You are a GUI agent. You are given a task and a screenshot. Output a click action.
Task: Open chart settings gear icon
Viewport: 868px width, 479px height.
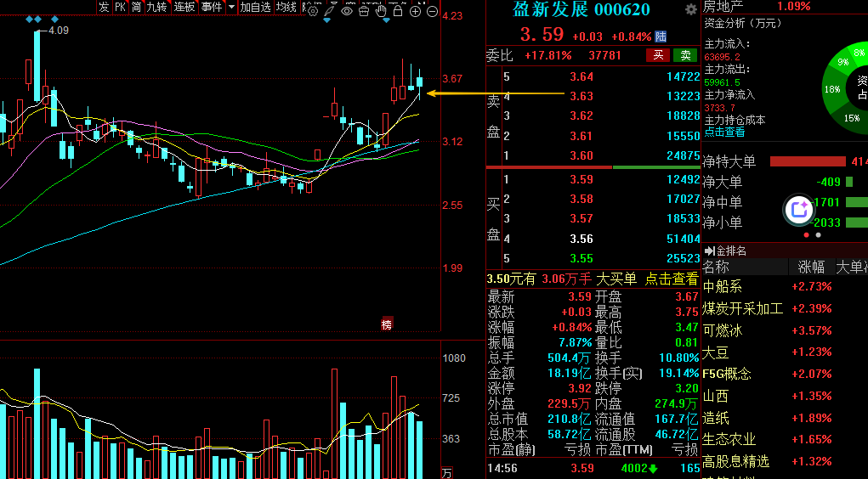(313, 11)
